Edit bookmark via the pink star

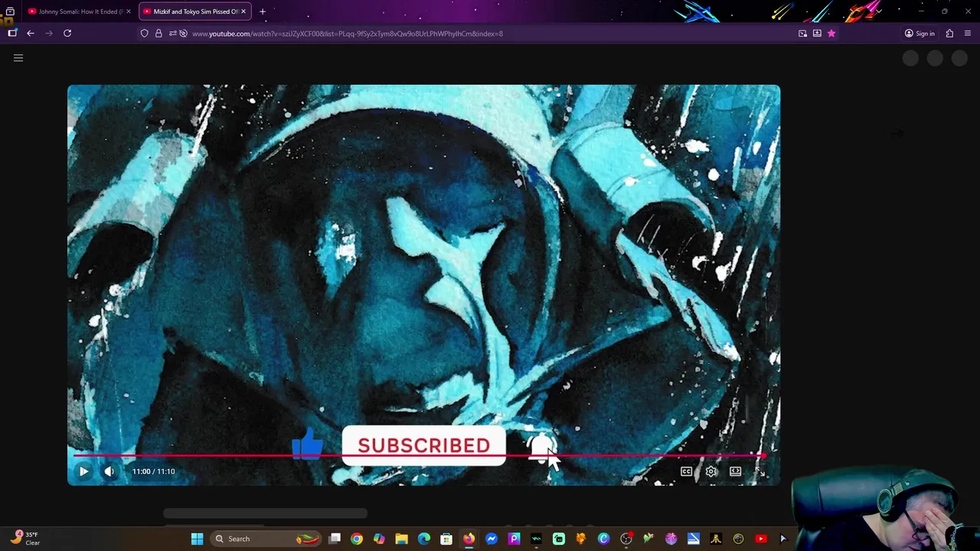pos(831,34)
